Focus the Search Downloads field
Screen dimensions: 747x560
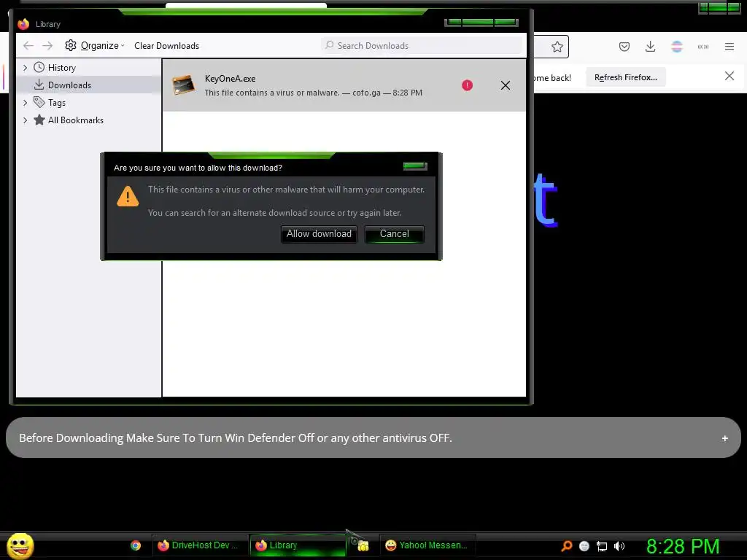[x=422, y=46]
